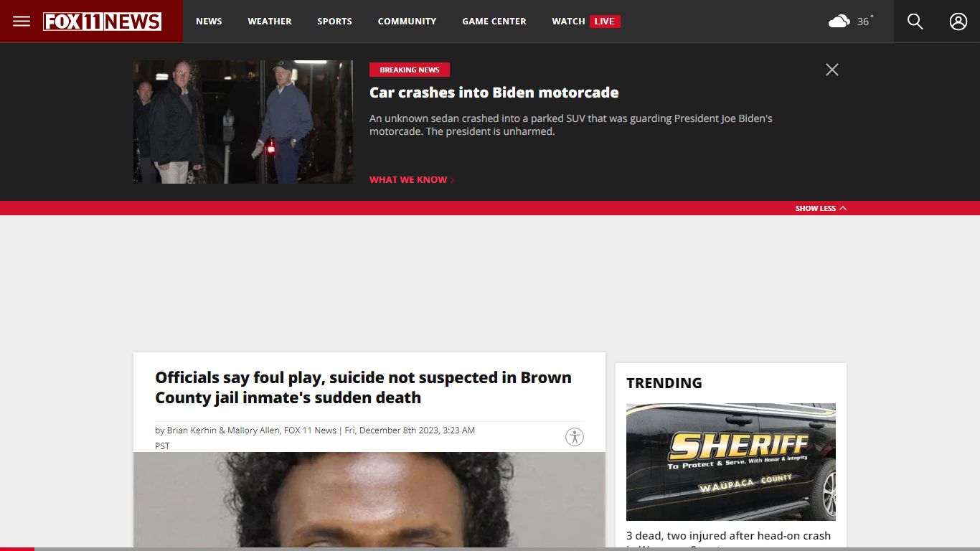Follow the WHAT WE KNOW link
The image size is (980, 551).
click(x=407, y=179)
